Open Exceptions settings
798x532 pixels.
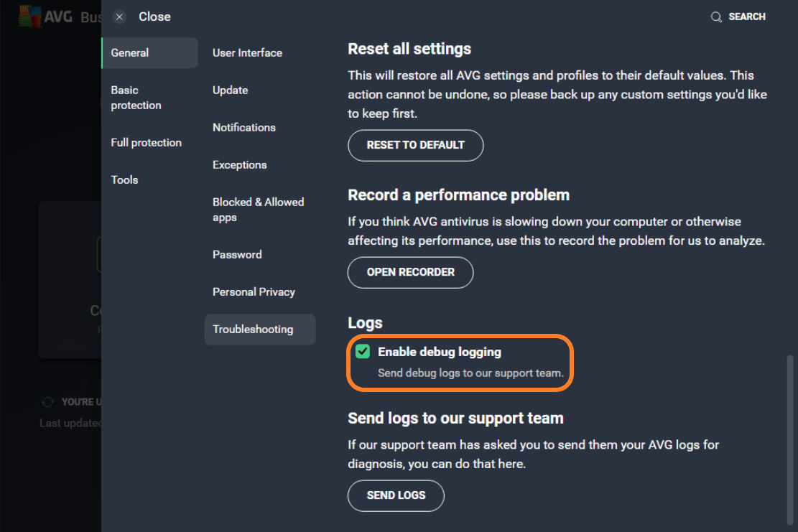pos(239,165)
